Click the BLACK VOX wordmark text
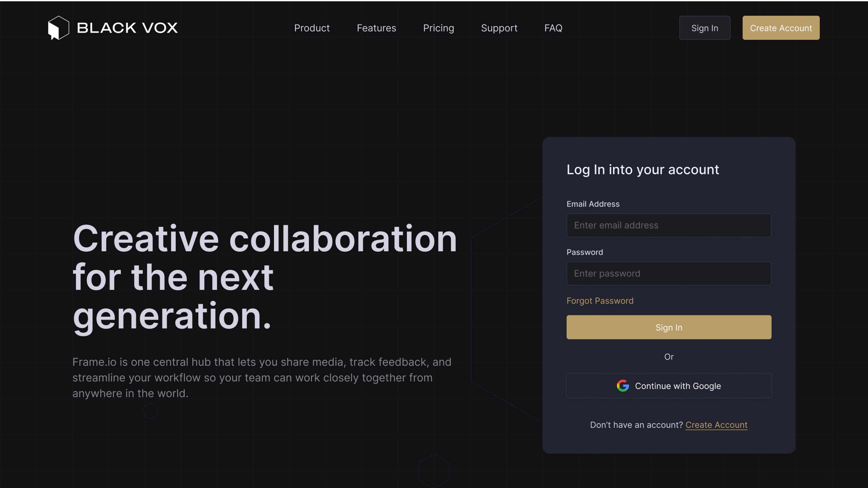868x488 pixels. pyautogui.click(x=127, y=28)
